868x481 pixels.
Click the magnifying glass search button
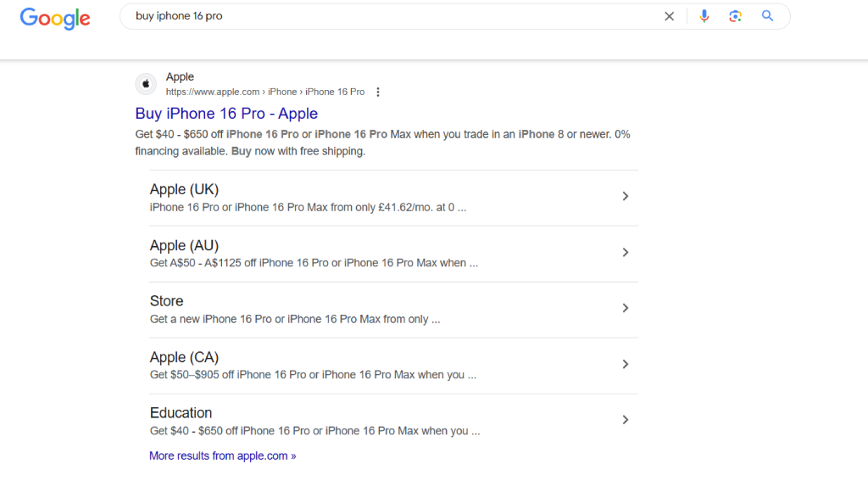tap(767, 16)
